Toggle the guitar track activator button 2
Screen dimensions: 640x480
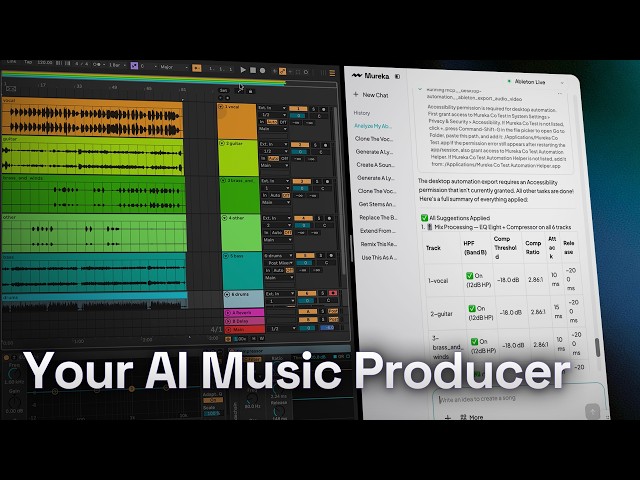coord(300,145)
